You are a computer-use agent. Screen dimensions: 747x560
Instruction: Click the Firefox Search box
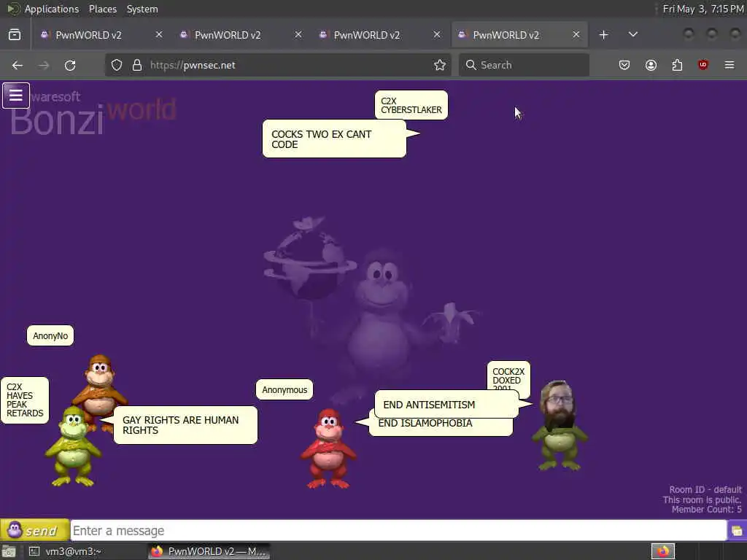524,65
